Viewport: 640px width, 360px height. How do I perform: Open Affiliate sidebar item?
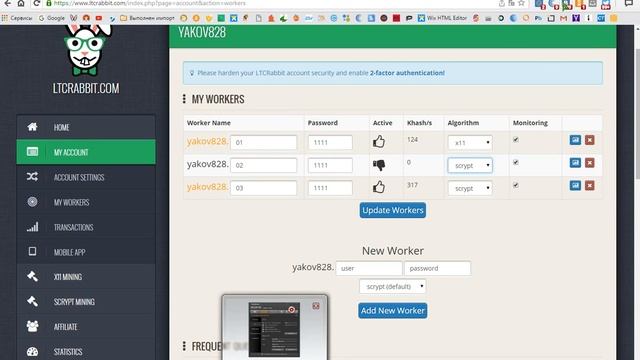[86, 327]
